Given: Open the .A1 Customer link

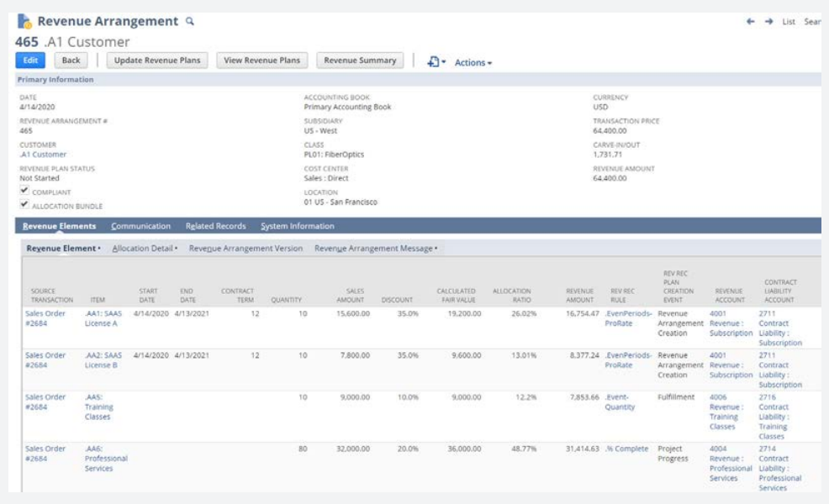Looking at the screenshot, I should (43, 155).
